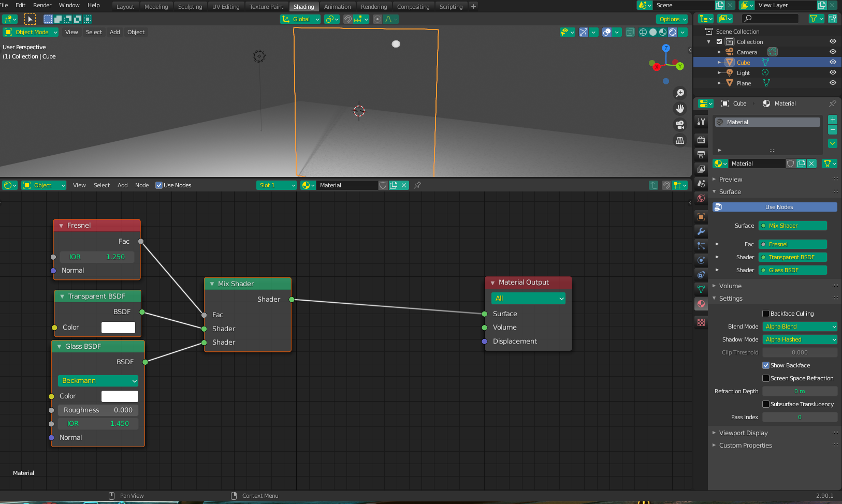842x504 pixels.
Task: Add a new material slot plus button
Action: click(x=833, y=120)
